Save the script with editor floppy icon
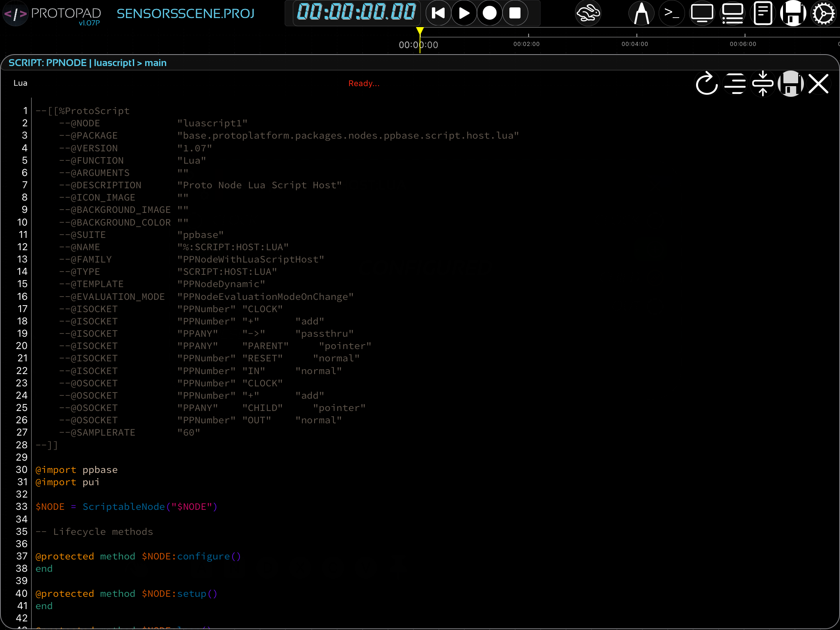Image resolution: width=840 pixels, height=630 pixels. tap(790, 84)
